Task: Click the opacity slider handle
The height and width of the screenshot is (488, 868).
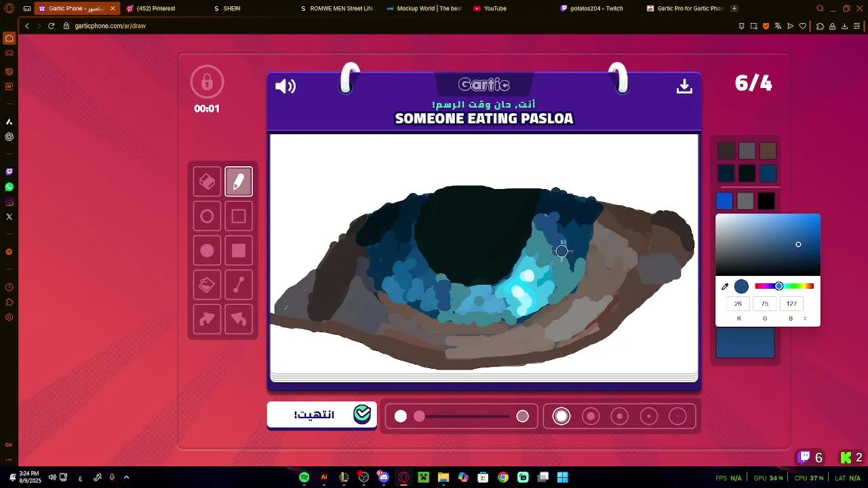Action: tap(420, 416)
